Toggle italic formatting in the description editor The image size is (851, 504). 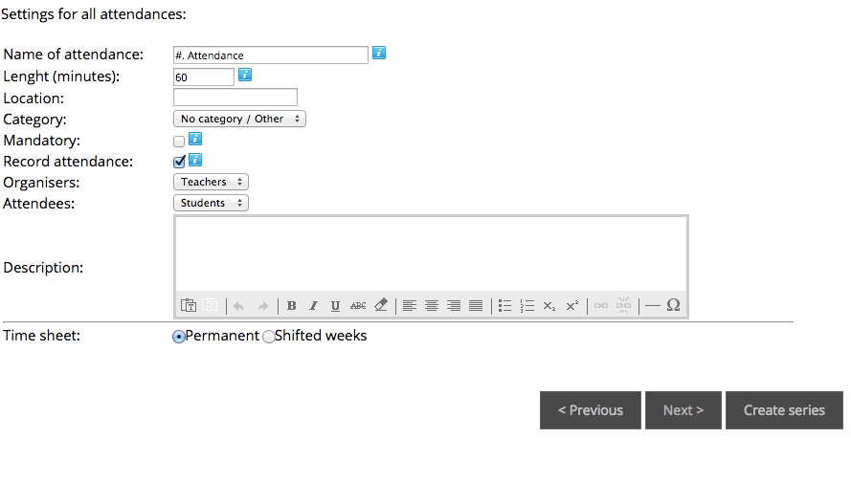313,306
